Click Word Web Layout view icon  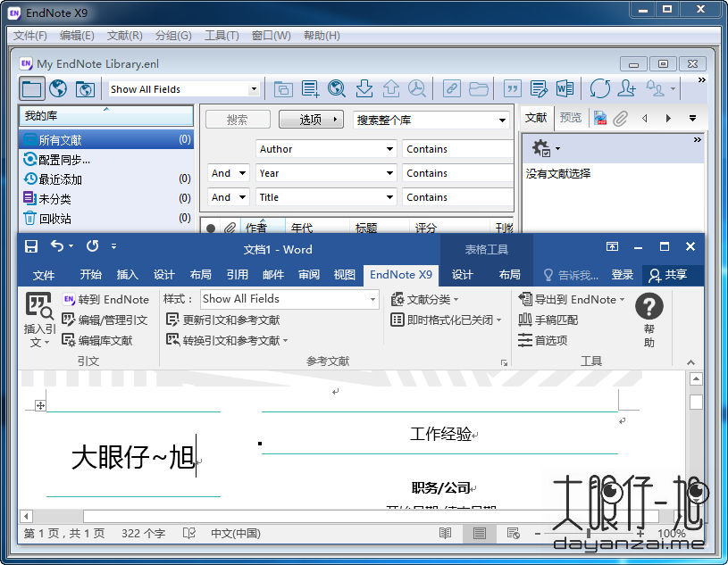(x=513, y=534)
